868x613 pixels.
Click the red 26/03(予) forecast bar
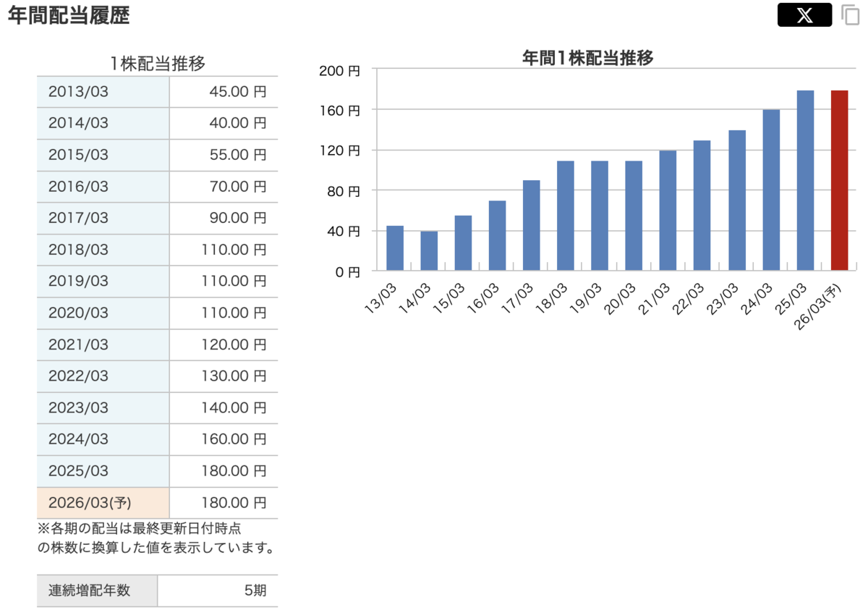[839, 180]
